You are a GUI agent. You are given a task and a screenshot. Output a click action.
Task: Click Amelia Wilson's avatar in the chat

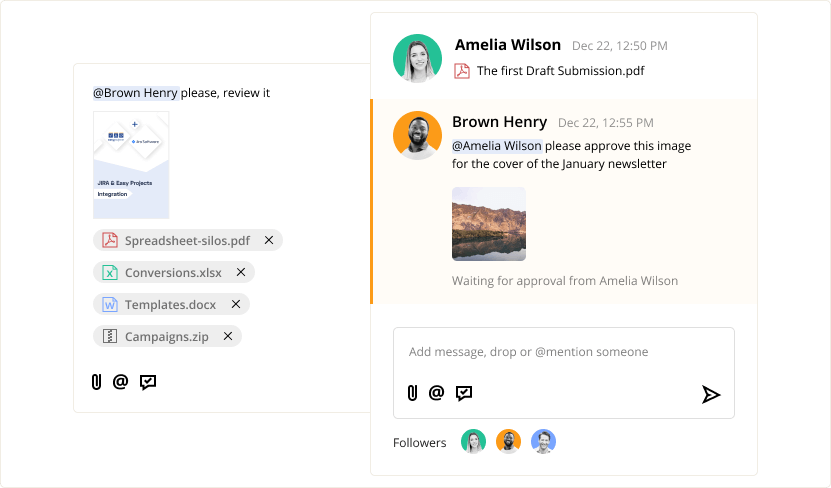[417, 58]
